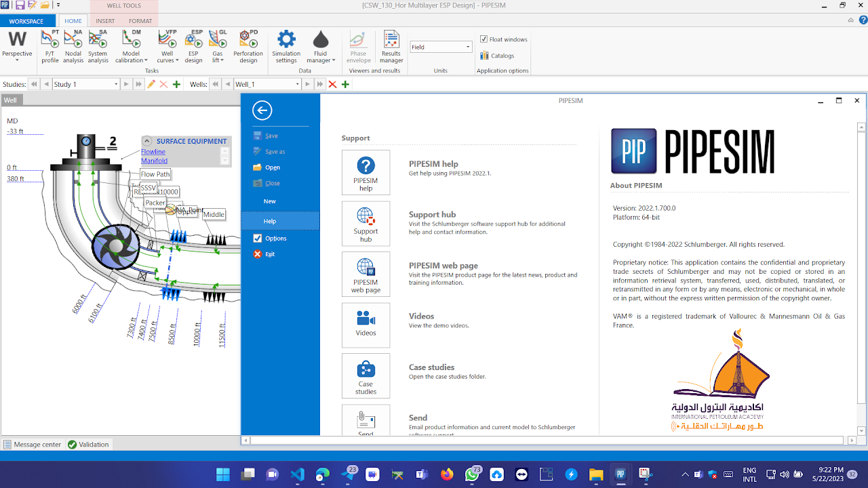
Task: Switch to the INSERT ribbon tab
Action: [x=105, y=21]
